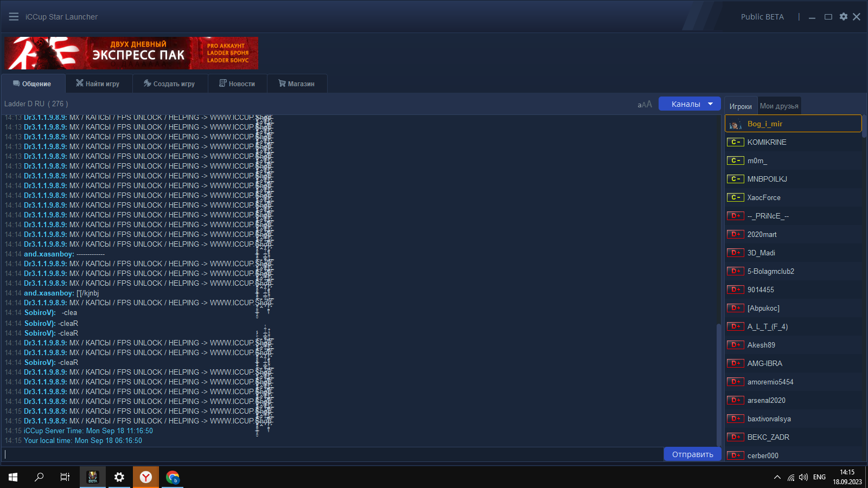Click the D+ rank badge of Akesh89
The height and width of the screenshot is (488, 868).
pos(736,345)
